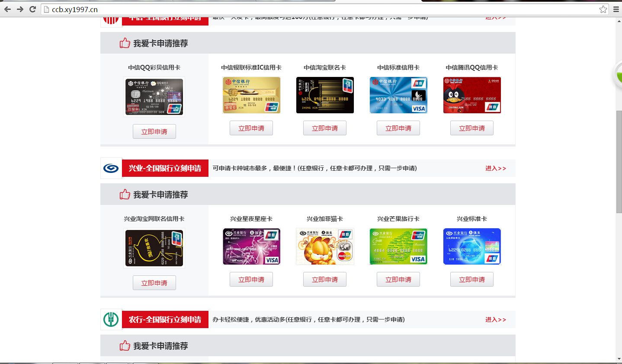Click the 中信腾讯QQ信用卡 title text
The width and height of the screenshot is (622, 364).
click(472, 67)
